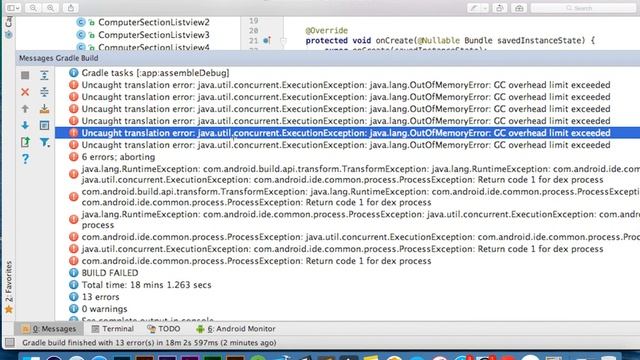This screenshot has width=640, height=360.
Task: Toggle tool window buttons icon in status bar
Action: click(10, 342)
